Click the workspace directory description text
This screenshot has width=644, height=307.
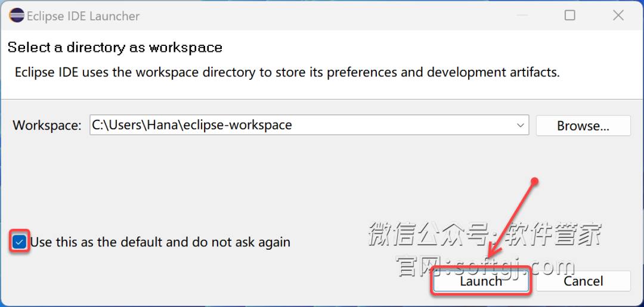[x=287, y=73]
